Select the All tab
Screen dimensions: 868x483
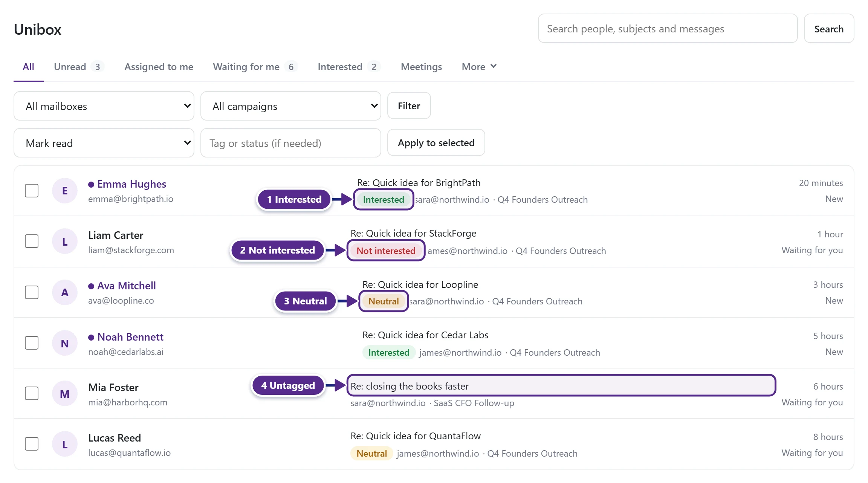(28, 67)
